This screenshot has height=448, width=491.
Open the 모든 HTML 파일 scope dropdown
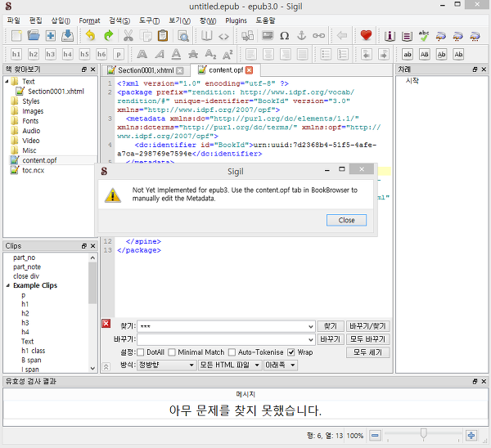click(230, 365)
